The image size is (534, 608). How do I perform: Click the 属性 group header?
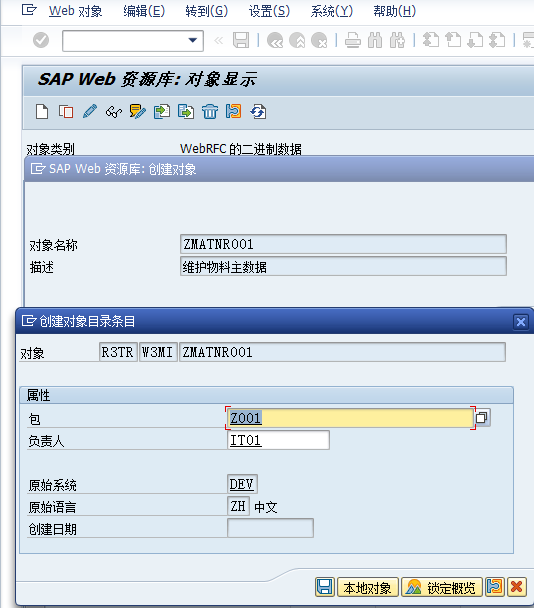pyautogui.click(x=266, y=395)
